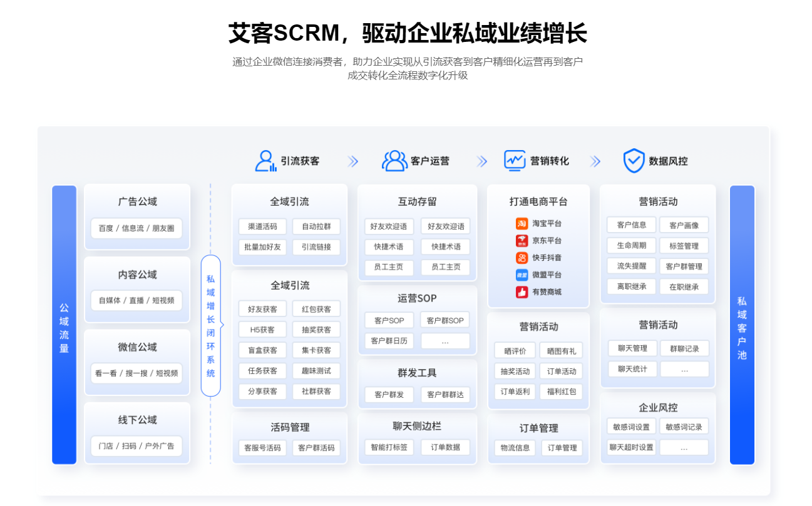Click the 智能打标签 tag
Image resolution: width=812 pixels, height=506 pixels.
click(x=389, y=447)
